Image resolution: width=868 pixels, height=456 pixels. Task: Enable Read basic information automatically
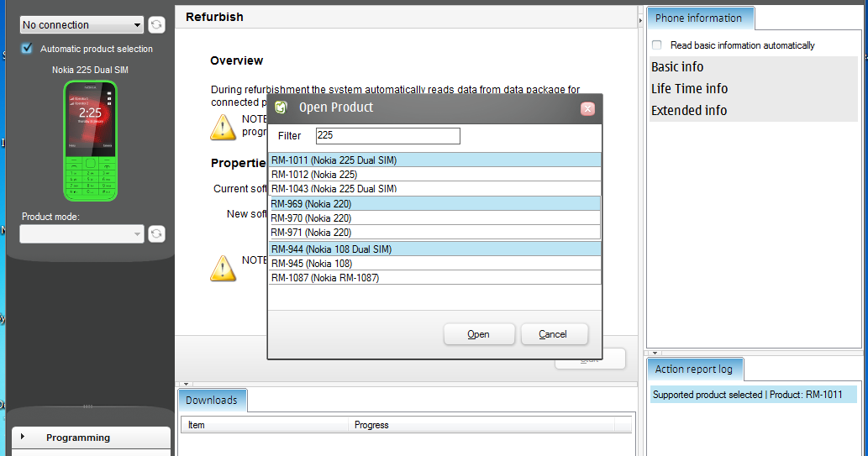(656, 45)
